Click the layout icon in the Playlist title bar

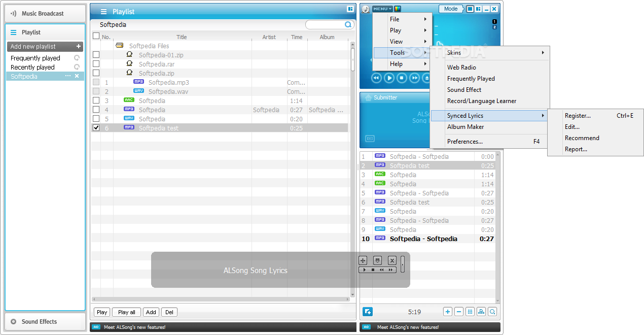(x=350, y=9)
